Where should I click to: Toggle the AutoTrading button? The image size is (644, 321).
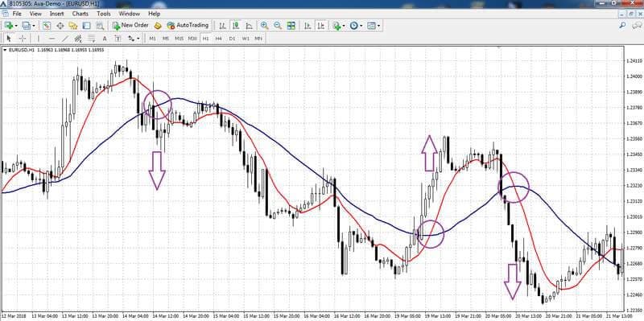coord(188,26)
